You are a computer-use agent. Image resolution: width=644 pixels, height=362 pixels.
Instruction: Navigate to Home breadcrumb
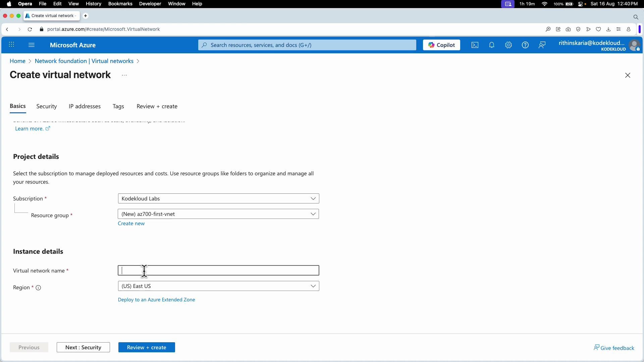click(x=17, y=61)
